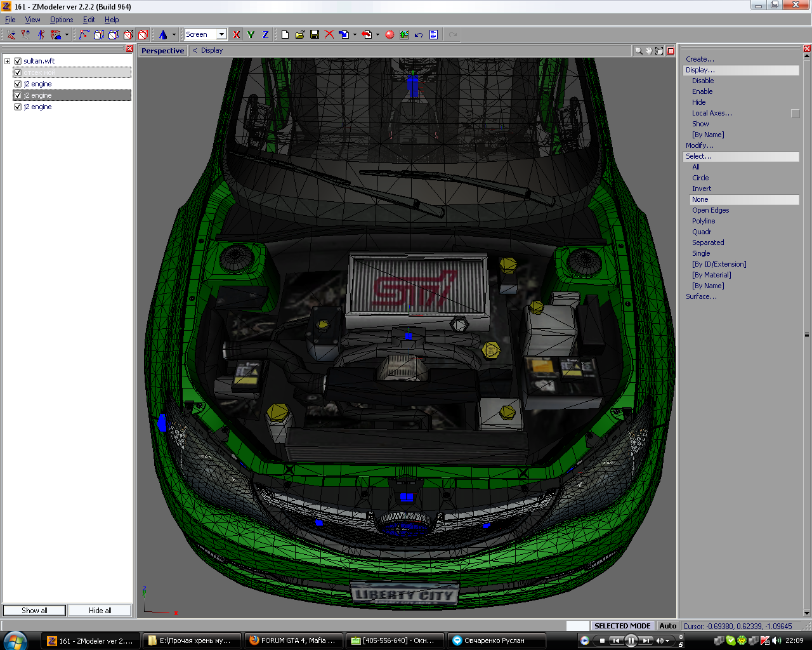812x650 pixels.
Task: Click the Save floppy disk icon
Action: tap(315, 35)
